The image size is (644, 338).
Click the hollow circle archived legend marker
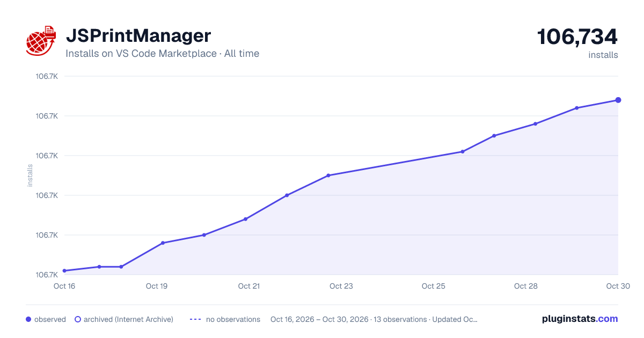[x=78, y=319]
